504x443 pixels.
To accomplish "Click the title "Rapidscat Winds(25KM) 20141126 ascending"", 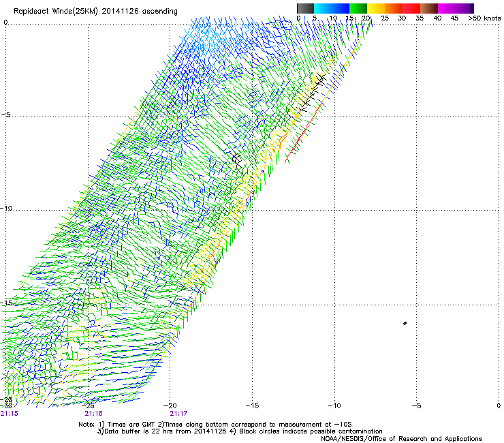I will click(x=95, y=12).
